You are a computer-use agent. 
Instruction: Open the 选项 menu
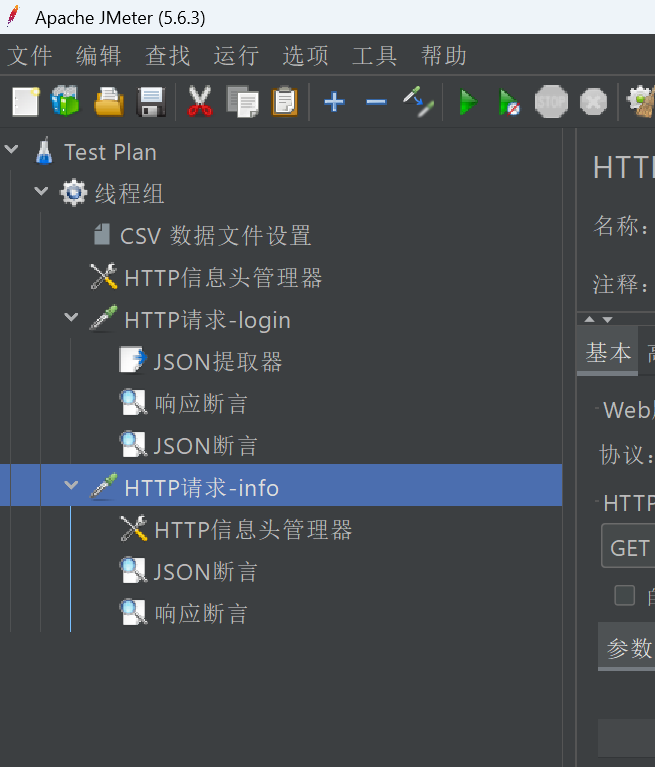pos(306,55)
